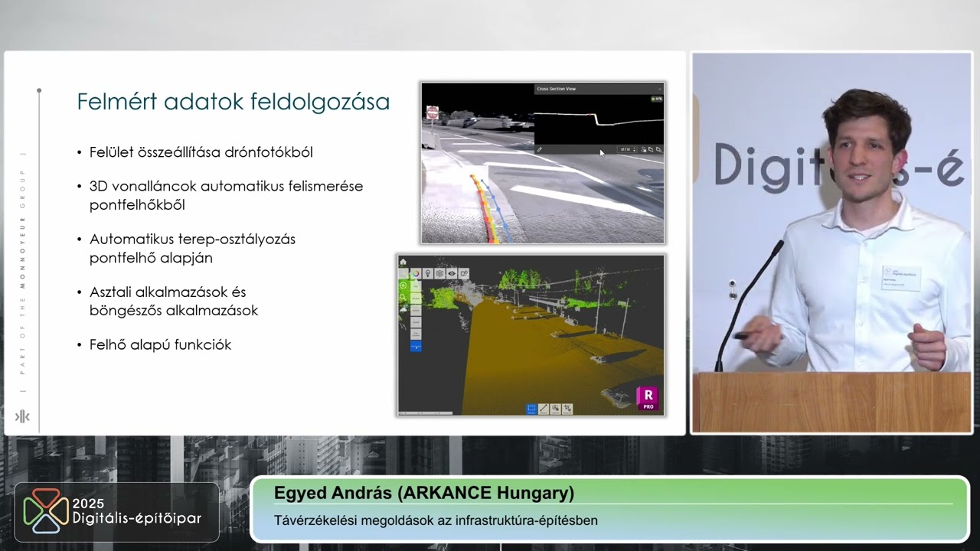Click the speaker camera video panel
Image resolution: width=980 pixels, height=551 pixels.
point(831,243)
